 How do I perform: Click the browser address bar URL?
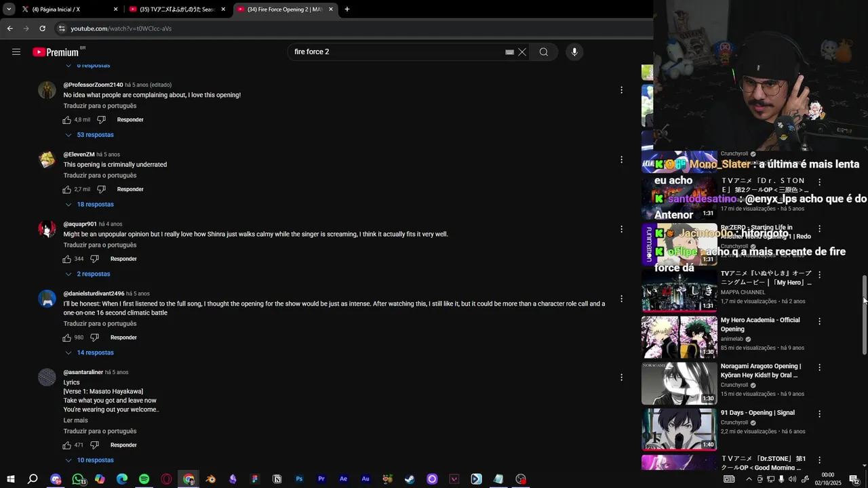pyautogui.click(x=121, y=28)
